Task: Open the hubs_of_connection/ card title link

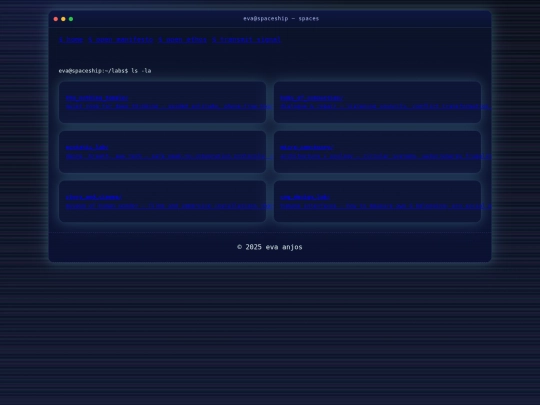Action: (x=311, y=98)
